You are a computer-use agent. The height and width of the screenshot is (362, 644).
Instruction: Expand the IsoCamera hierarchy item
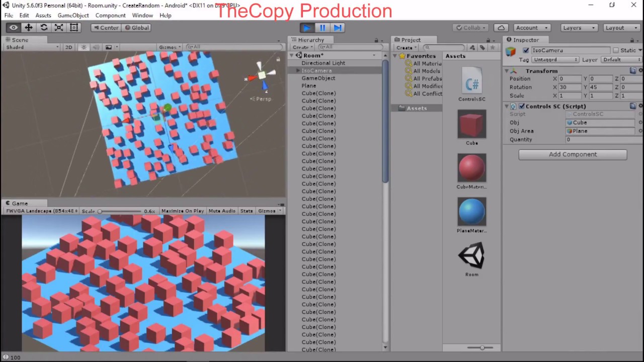tap(298, 71)
